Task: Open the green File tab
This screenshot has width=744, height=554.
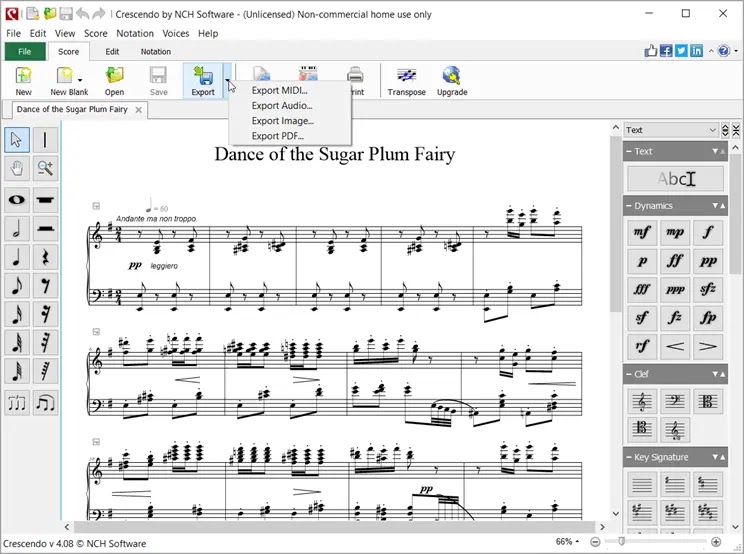Action: pyautogui.click(x=25, y=51)
